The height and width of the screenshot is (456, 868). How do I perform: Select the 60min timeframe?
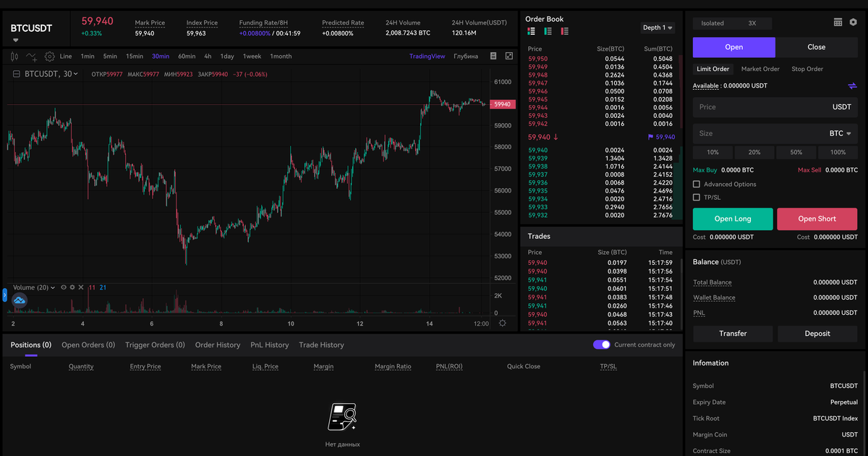[x=187, y=56]
